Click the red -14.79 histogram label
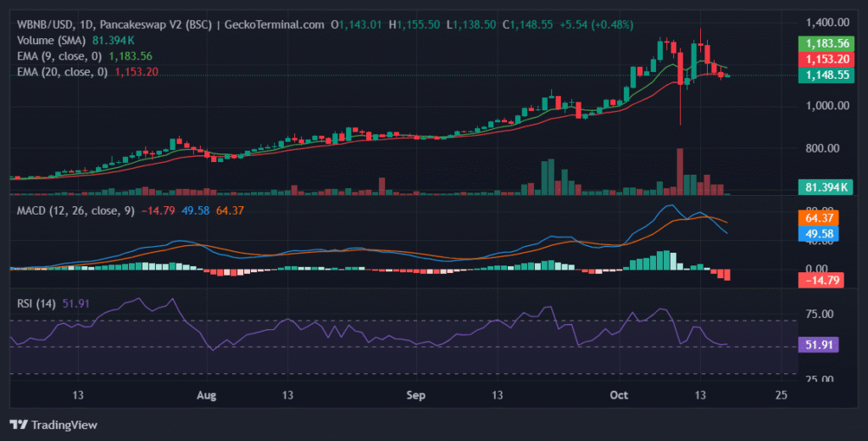This screenshot has width=868, height=441. point(821,281)
